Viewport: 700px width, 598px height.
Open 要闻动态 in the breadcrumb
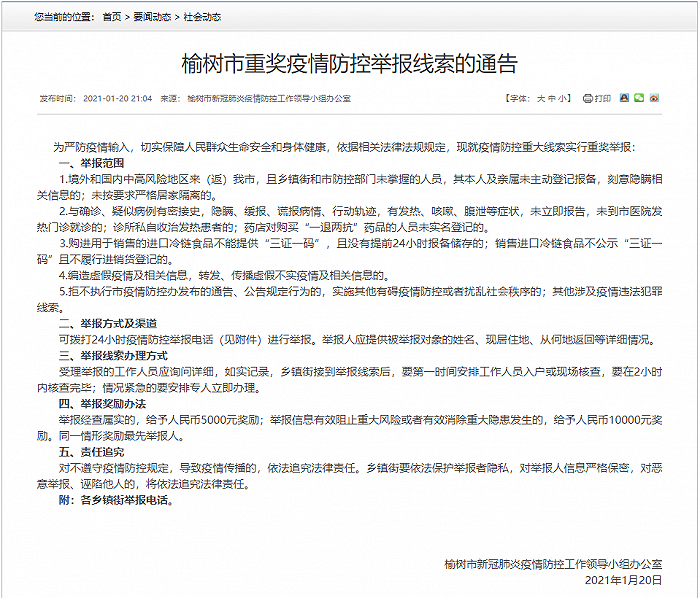[x=152, y=17]
